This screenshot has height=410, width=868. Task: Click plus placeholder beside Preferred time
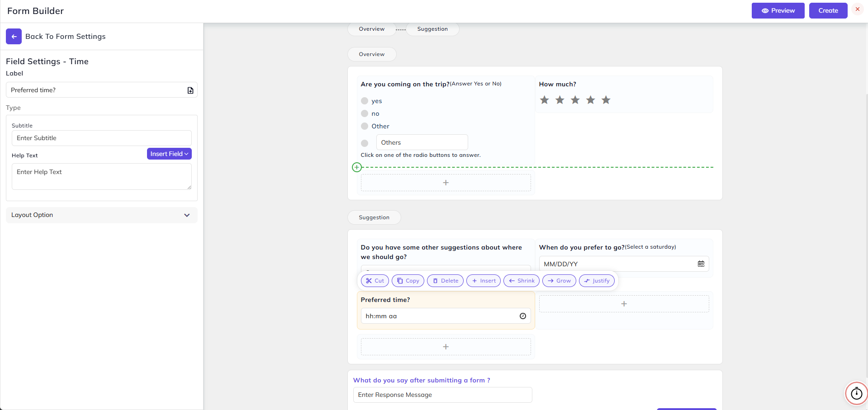click(624, 304)
